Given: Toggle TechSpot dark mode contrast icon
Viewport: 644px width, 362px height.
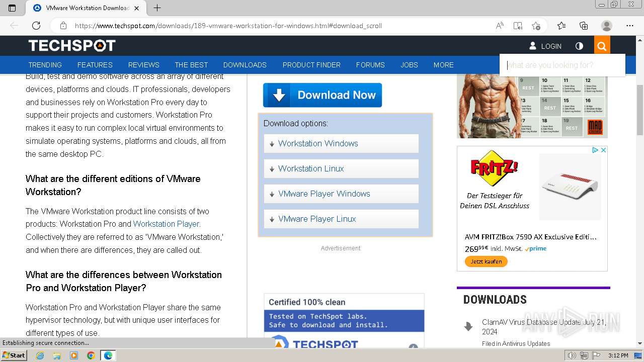Looking at the screenshot, I should [x=579, y=46].
